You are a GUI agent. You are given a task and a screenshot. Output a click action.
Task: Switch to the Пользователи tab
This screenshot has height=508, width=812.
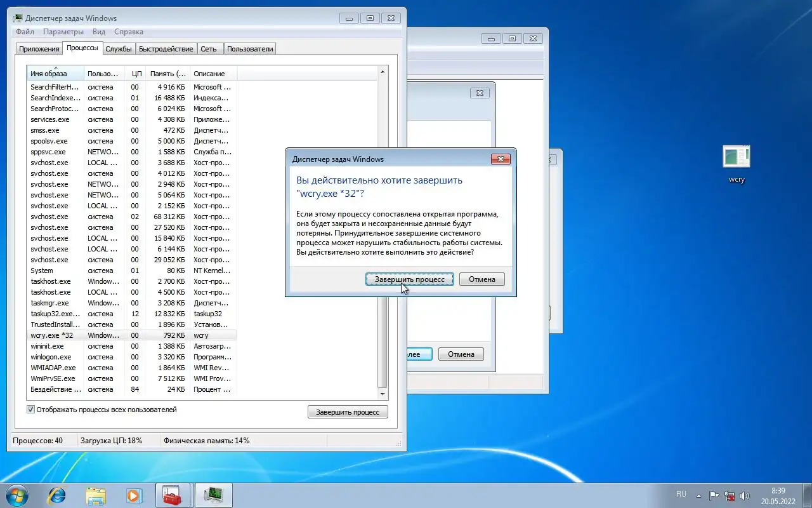tap(250, 49)
